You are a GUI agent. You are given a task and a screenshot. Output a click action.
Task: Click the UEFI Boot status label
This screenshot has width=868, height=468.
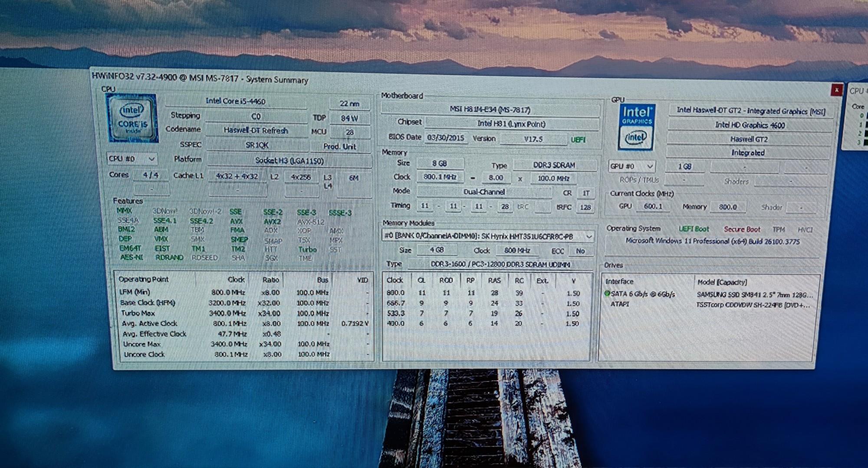pos(694,229)
